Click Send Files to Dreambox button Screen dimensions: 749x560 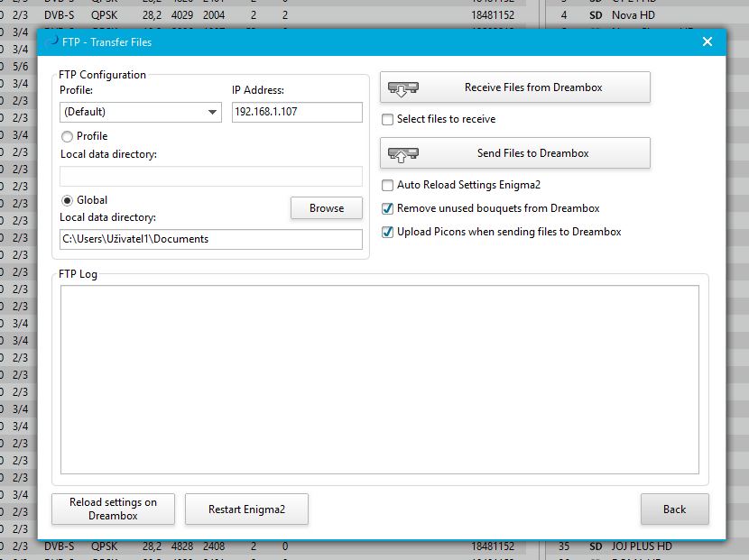pos(515,153)
